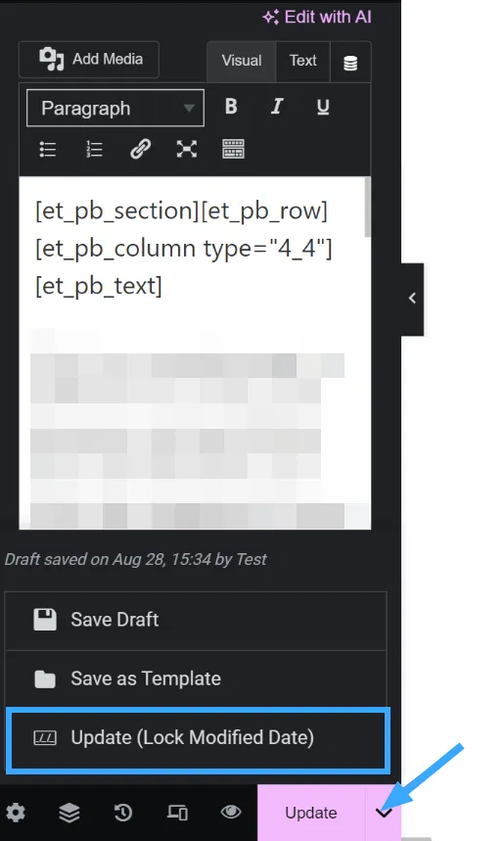The width and height of the screenshot is (504, 841).
Task: Click the Add Media button
Action: pos(89,59)
